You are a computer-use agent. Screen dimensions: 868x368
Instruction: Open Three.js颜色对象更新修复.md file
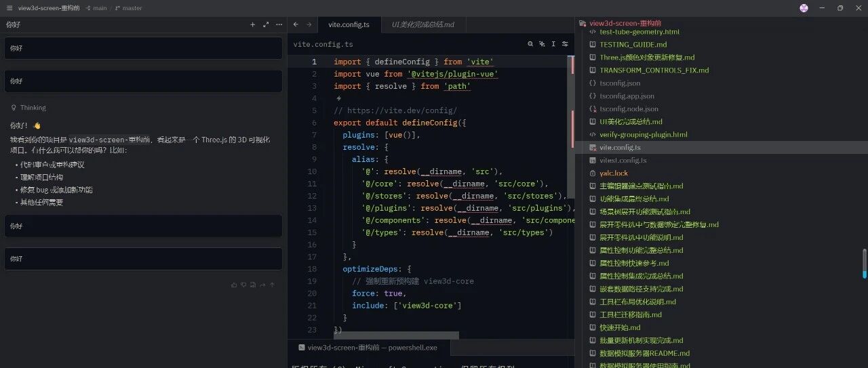(x=647, y=58)
